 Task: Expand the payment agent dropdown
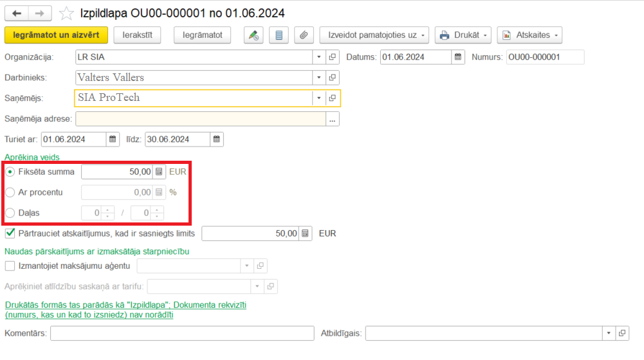tap(247, 265)
